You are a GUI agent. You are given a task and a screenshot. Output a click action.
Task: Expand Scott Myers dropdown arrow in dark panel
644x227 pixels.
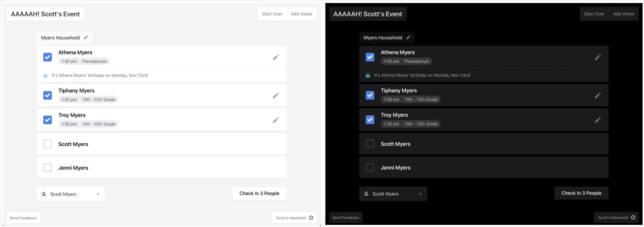(420, 194)
